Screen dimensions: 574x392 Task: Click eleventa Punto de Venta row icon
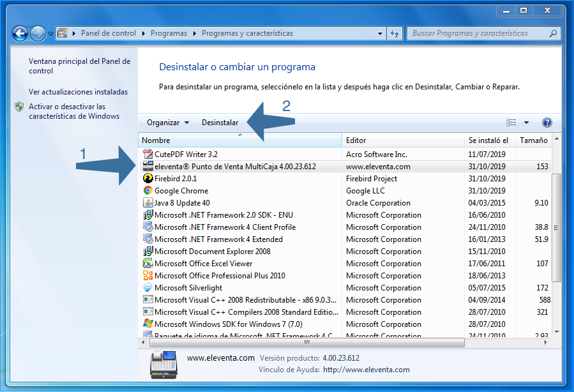click(148, 166)
